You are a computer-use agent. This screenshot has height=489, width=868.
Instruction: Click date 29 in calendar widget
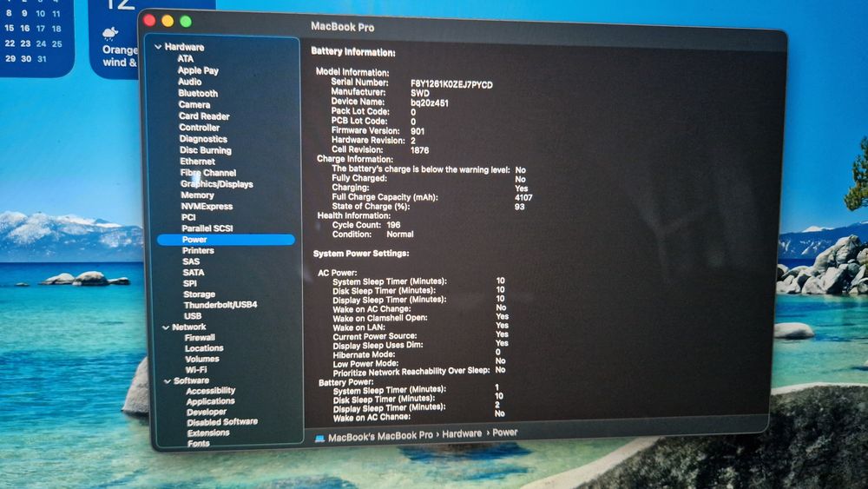(x=10, y=58)
